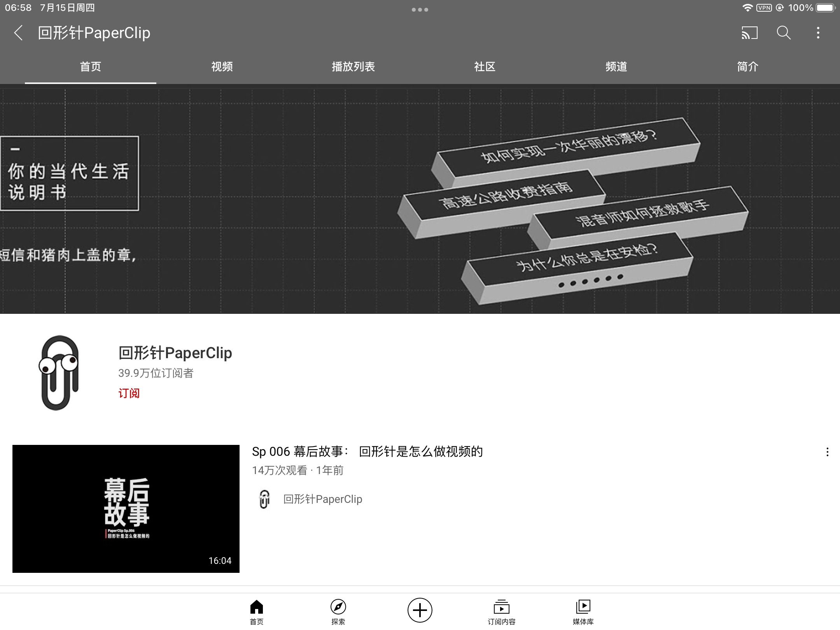The height and width of the screenshot is (630, 840).
Task: Open the search magnifier icon
Action: point(784,33)
